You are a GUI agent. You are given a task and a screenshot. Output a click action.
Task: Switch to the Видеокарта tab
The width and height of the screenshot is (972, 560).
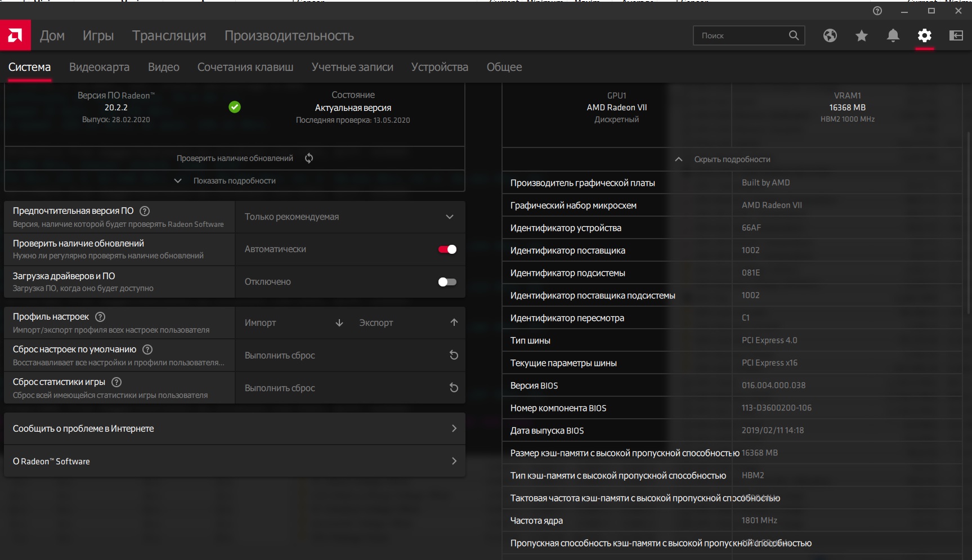pyautogui.click(x=99, y=67)
